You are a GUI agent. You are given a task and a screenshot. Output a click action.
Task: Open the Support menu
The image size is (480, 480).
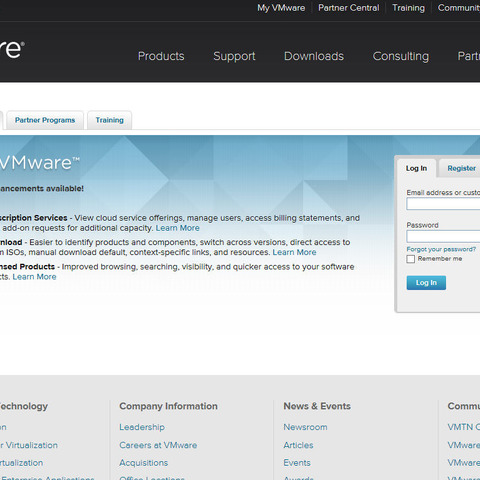click(x=234, y=56)
